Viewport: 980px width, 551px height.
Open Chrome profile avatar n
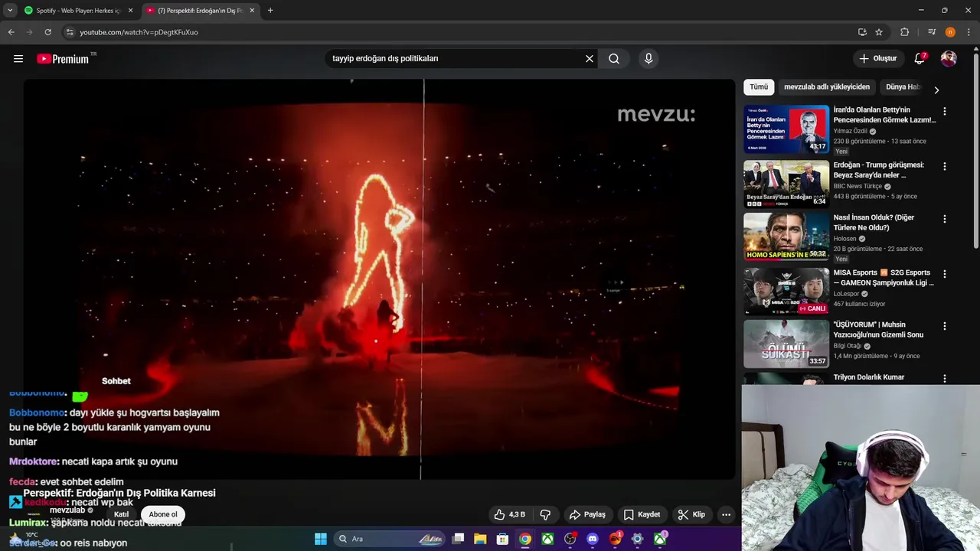coord(950,32)
